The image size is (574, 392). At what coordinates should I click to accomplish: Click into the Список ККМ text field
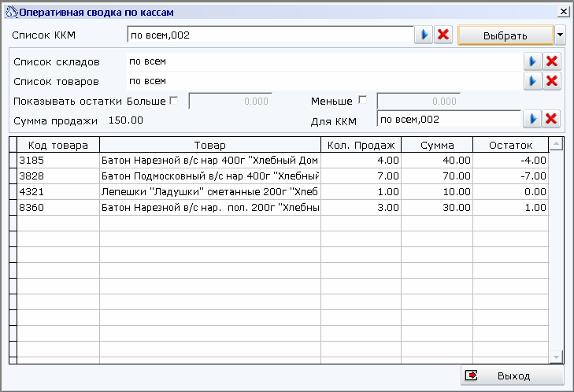[269, 35]
